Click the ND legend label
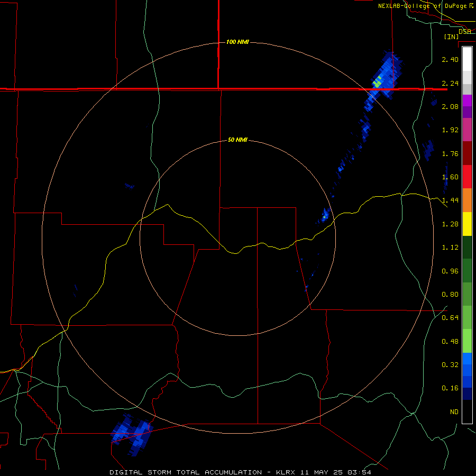 [454, 412]
